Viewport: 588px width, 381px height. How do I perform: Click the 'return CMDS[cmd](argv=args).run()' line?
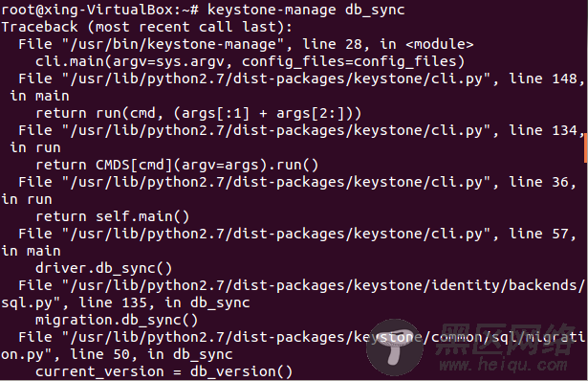177,165
